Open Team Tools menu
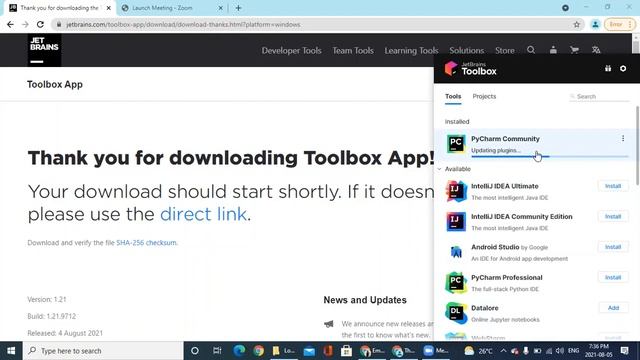 [353, 51]
